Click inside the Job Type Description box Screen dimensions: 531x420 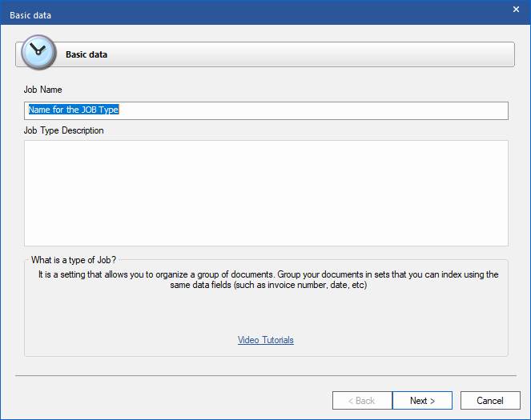266,193
